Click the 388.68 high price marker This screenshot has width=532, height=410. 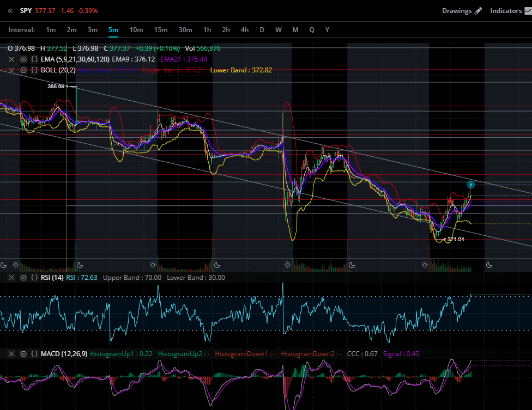click(x=56, y=87)
